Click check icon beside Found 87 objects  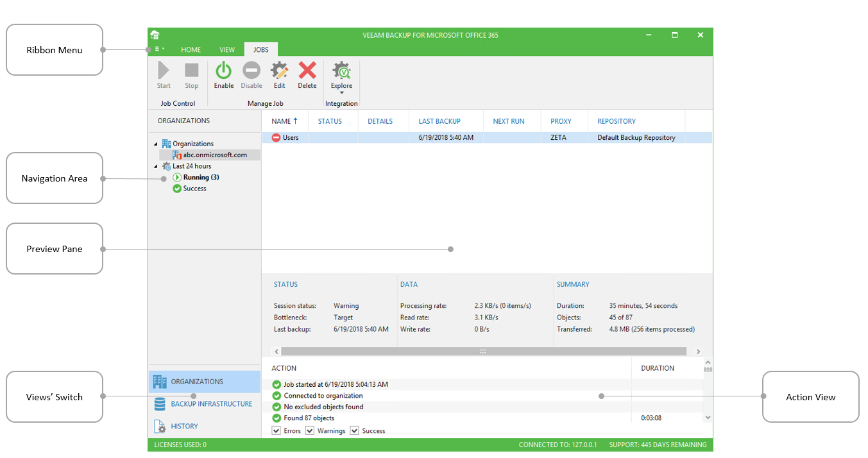coord(277,418)
